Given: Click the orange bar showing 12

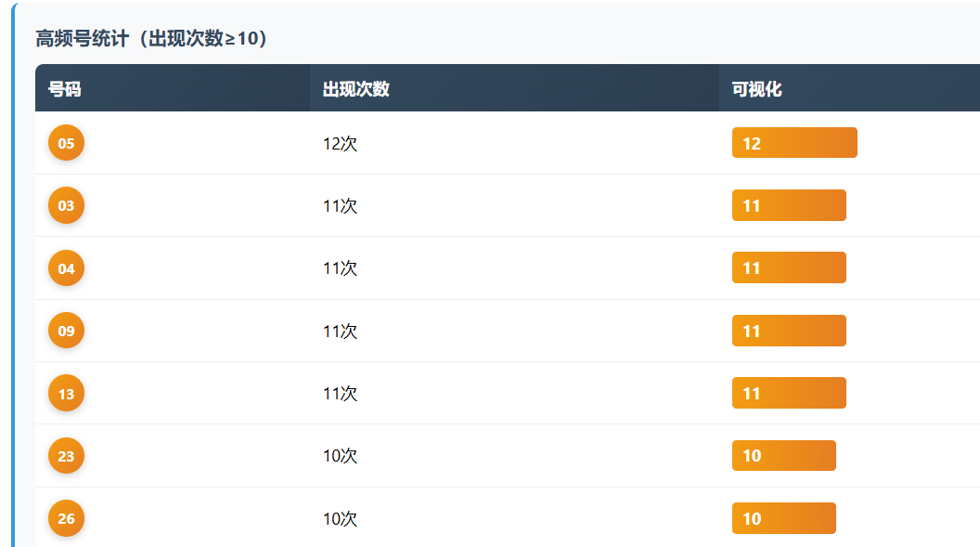Looking at the screenshot, I should 794,143.
